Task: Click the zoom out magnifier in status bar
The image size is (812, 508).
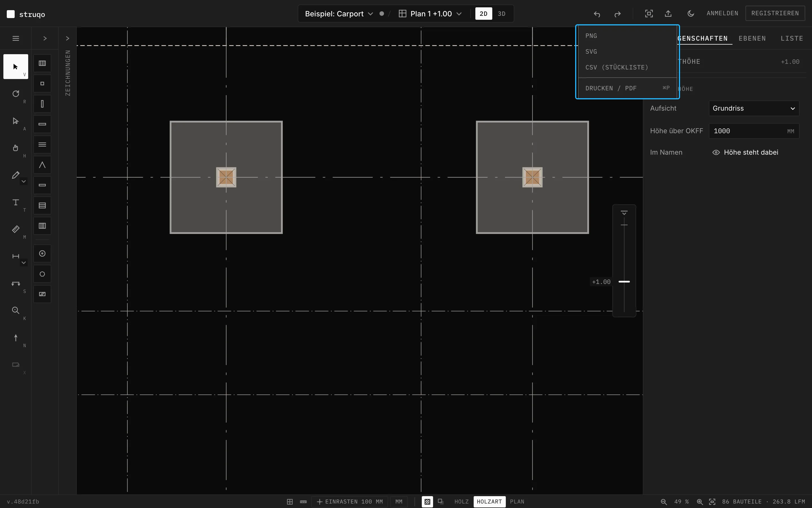Action: click(664, 502)
